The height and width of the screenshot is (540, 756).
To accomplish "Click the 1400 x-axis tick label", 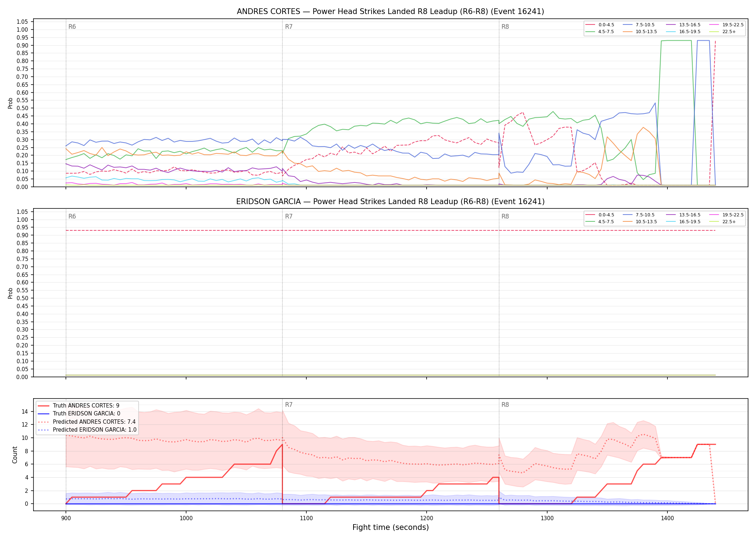I will (667, 518).
